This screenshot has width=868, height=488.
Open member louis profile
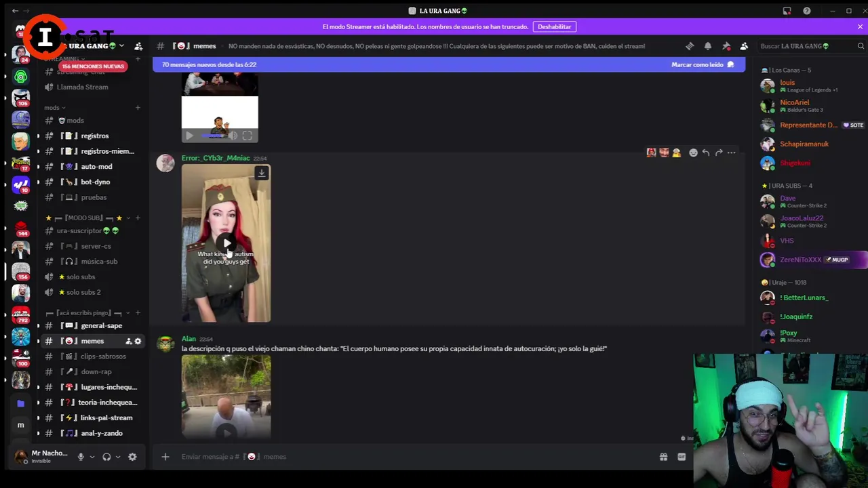click(x=810, y=85)
